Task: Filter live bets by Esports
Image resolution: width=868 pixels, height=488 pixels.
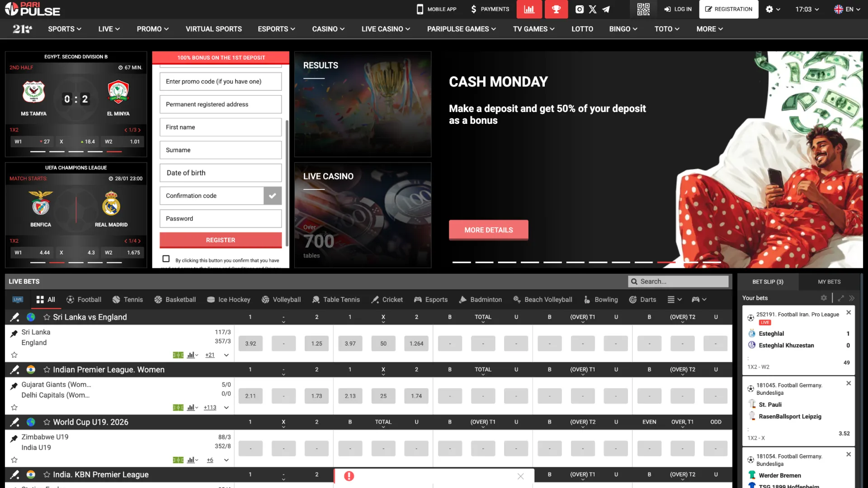Action: pos(431,300)
